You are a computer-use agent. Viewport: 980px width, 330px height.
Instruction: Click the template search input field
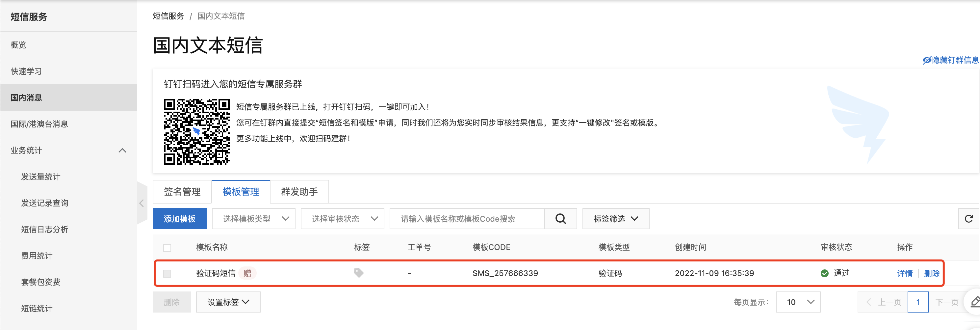click(x=467, y=218)
